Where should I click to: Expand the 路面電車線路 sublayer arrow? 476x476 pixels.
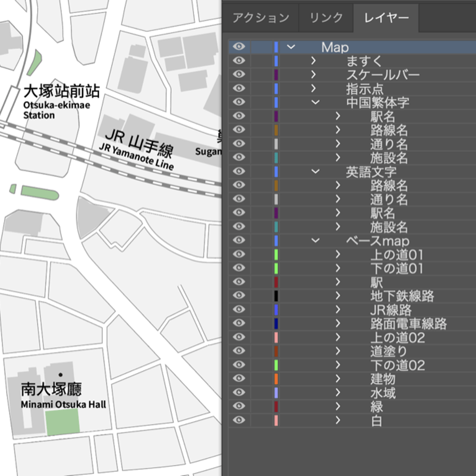click(x=337, y=323)
